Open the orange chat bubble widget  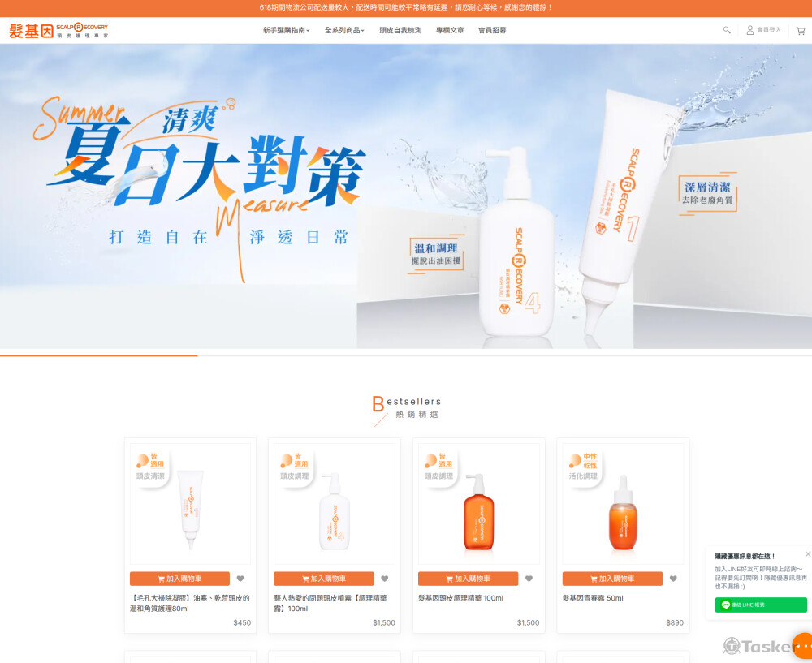coord(802,646)
